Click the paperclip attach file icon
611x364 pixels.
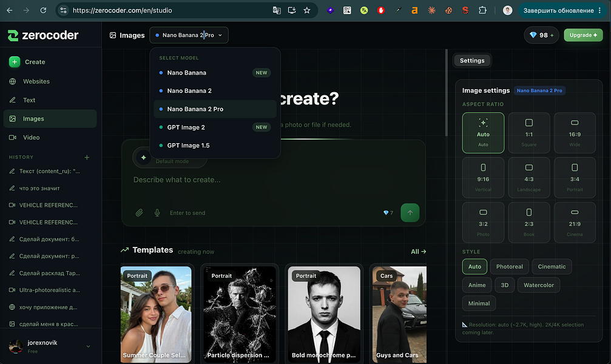point(139,213)
